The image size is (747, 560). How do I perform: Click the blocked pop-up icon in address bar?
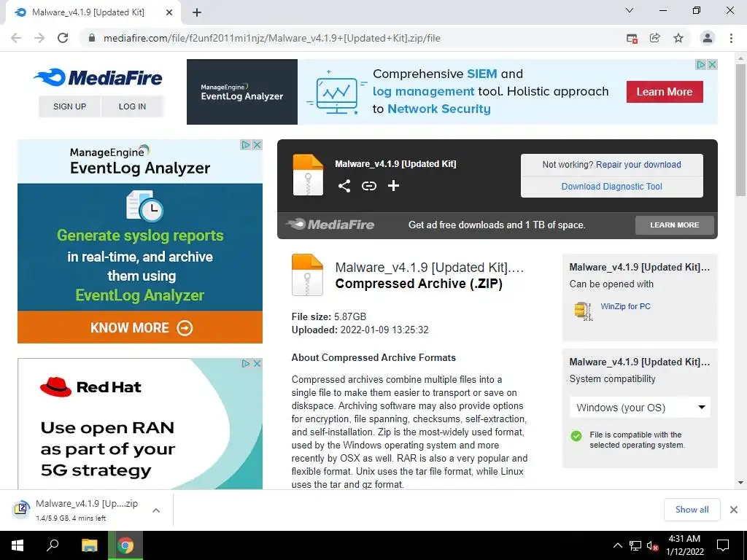coord(632,39)
